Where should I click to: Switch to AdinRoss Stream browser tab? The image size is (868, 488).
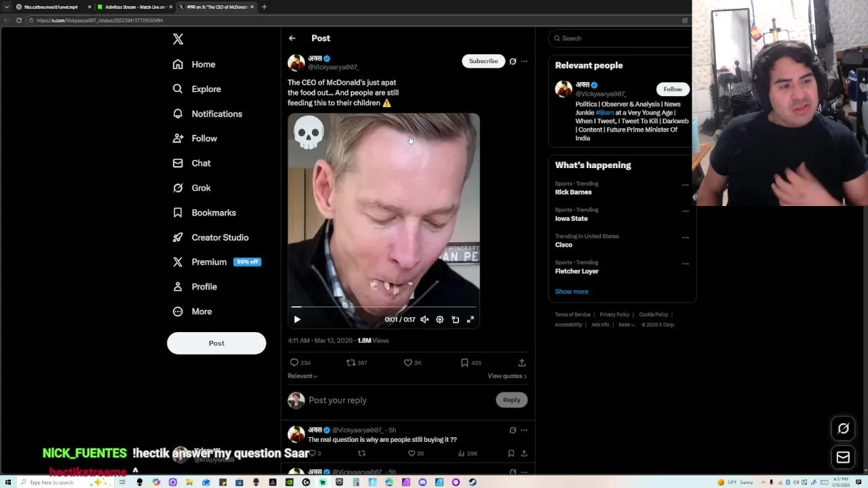point(134,7)
